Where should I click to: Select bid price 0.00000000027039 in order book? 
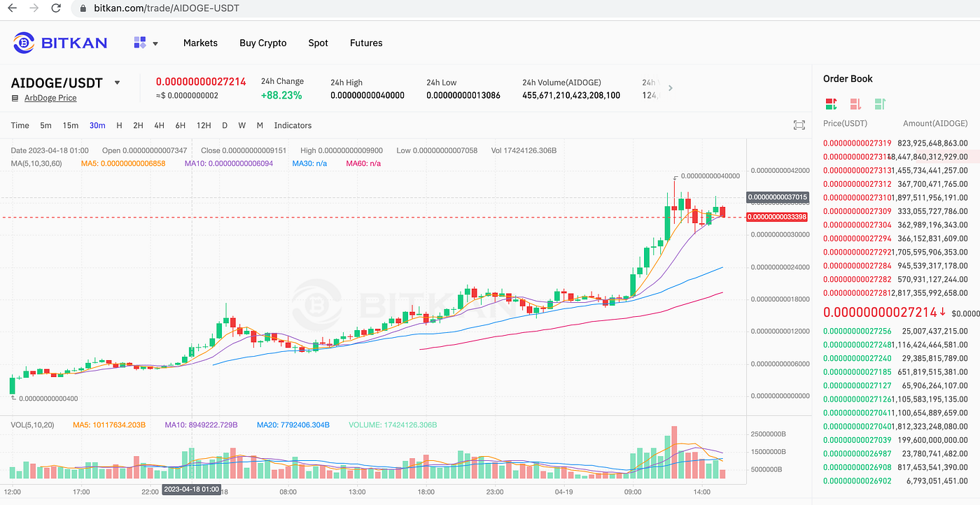857,440
